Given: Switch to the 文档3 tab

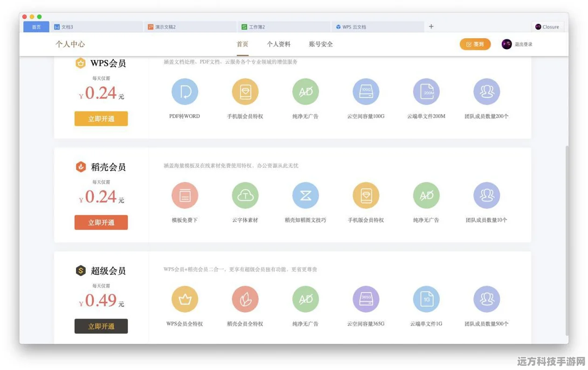Looking at the screenshot, I should coord(97,27).
